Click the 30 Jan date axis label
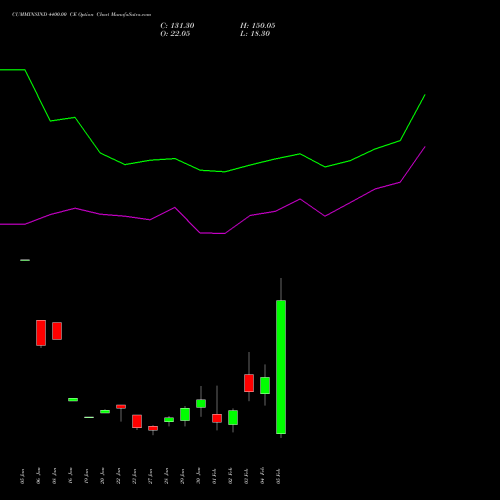This screenshot has width=500, height=500. 198,476
